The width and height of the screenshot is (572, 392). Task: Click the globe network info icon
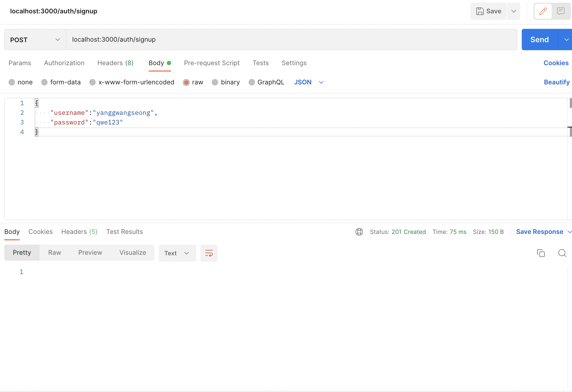click(359, 232)
